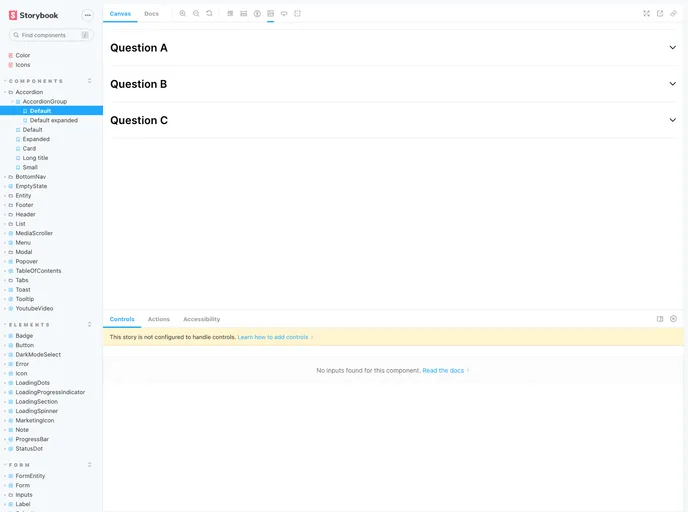688x512 pixels.
Task: Change addons panel orientation
Action: (x=659, y=319)
